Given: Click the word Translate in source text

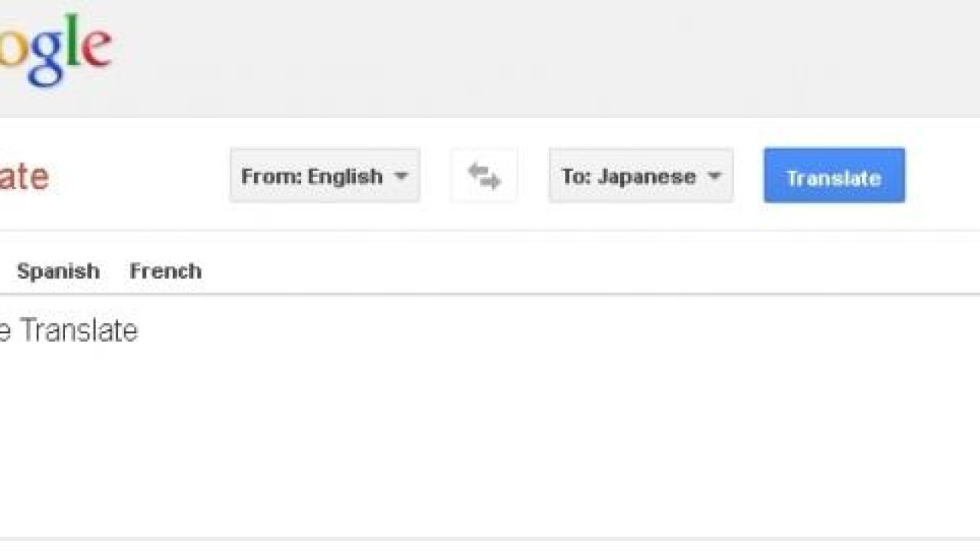Looking at the screenshot, I should [x=79, y=330].
